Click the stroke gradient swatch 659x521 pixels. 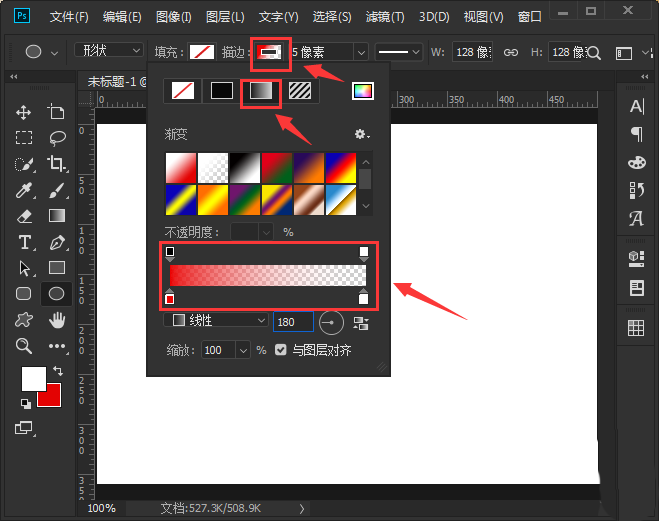pos(269,52)
